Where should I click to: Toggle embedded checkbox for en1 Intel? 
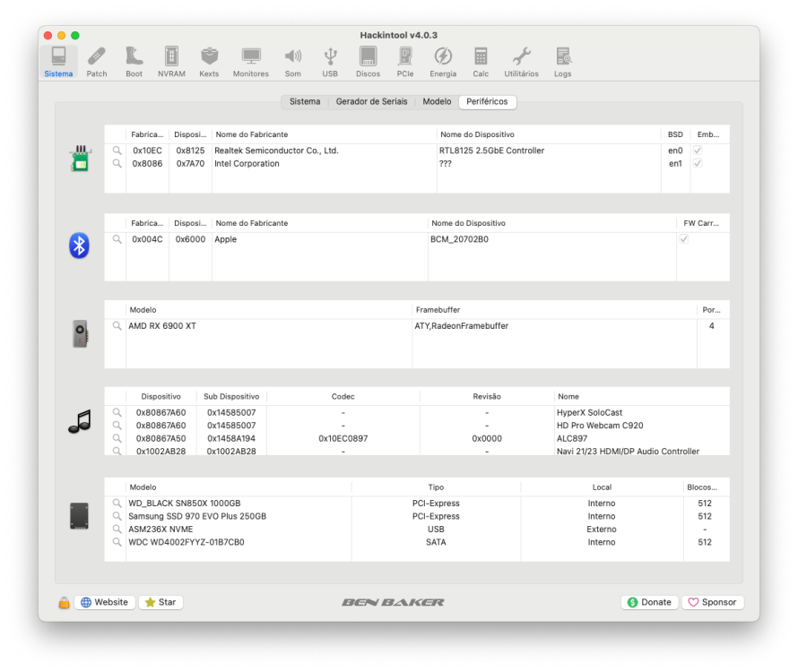[698, 163]
